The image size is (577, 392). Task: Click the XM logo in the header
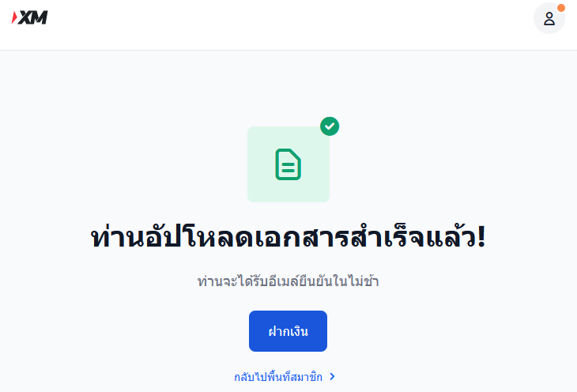pyautogui.click(x=29, y=17)
